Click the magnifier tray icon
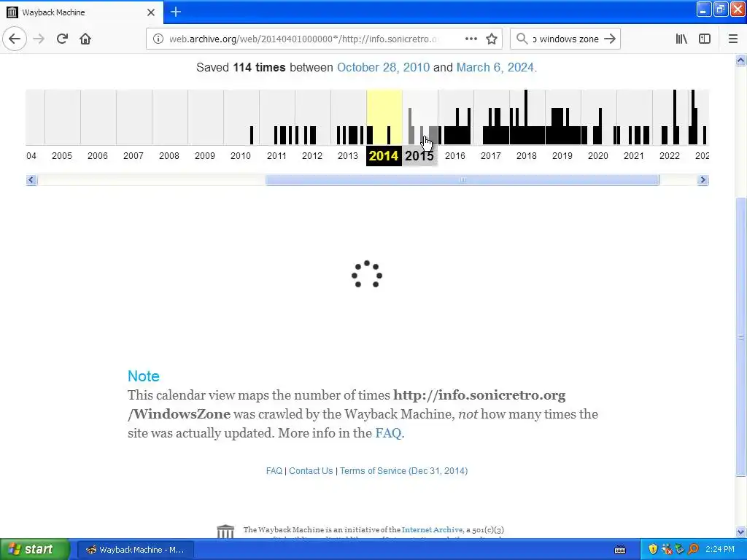The height and width of the screenshot is (560, 747). click(x=693, y=550)
